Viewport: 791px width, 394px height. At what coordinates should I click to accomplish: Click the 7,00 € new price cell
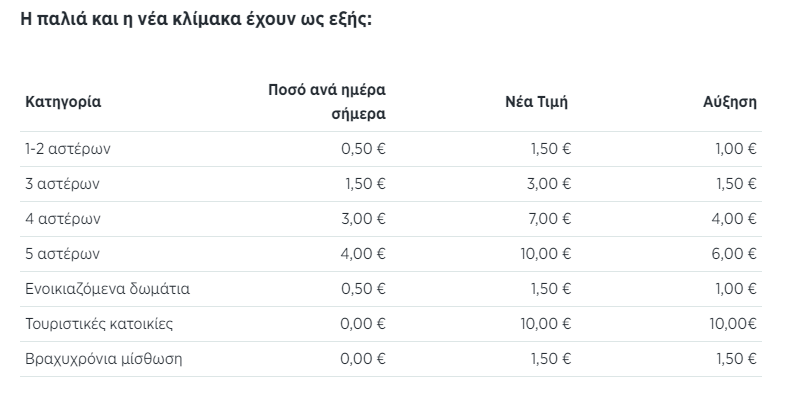(549, 218)
